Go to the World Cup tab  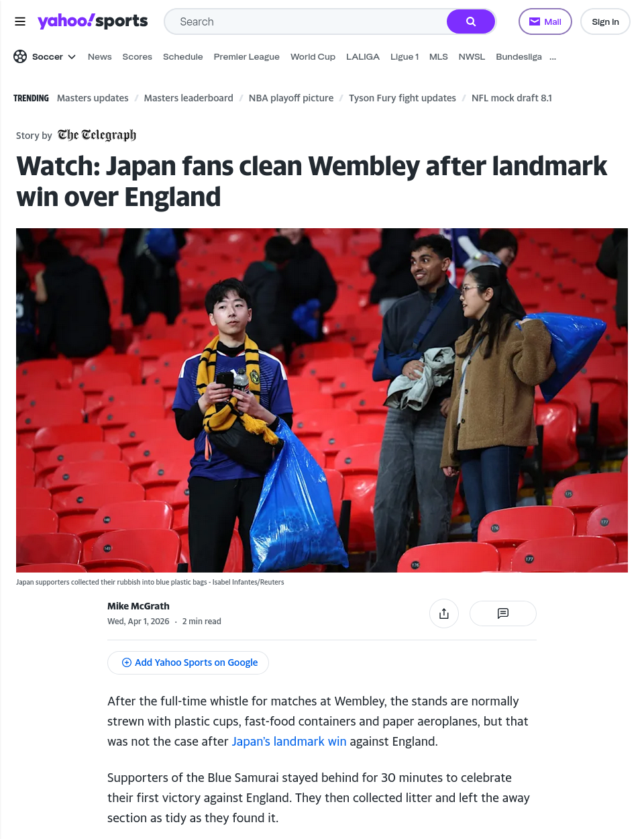point(313,57)
